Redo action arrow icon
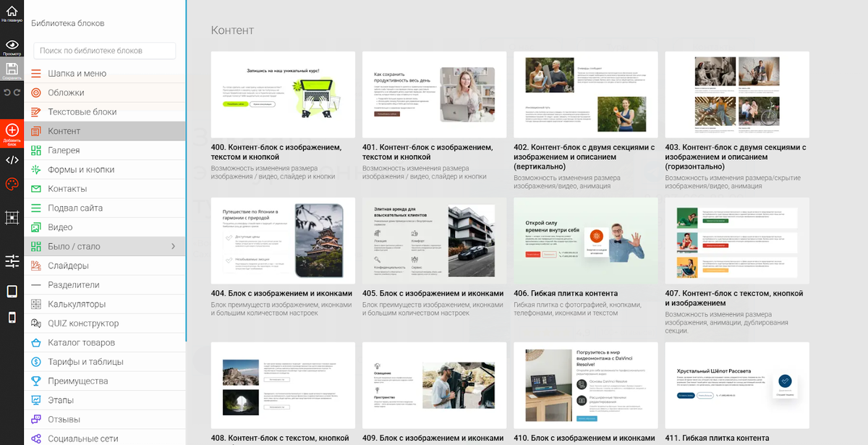 click(x=17, y=93)
